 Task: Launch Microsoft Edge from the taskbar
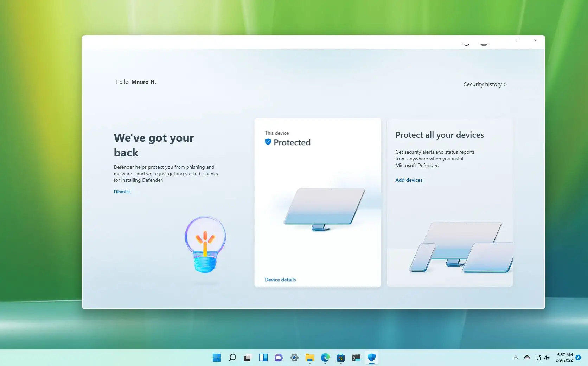[x=325, y=358]
